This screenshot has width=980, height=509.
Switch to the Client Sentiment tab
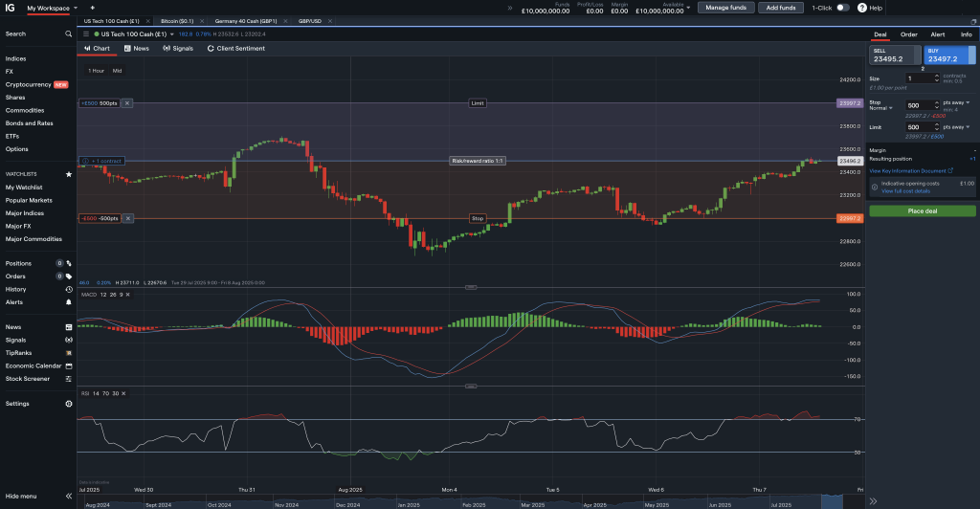[x=236, y=48]
